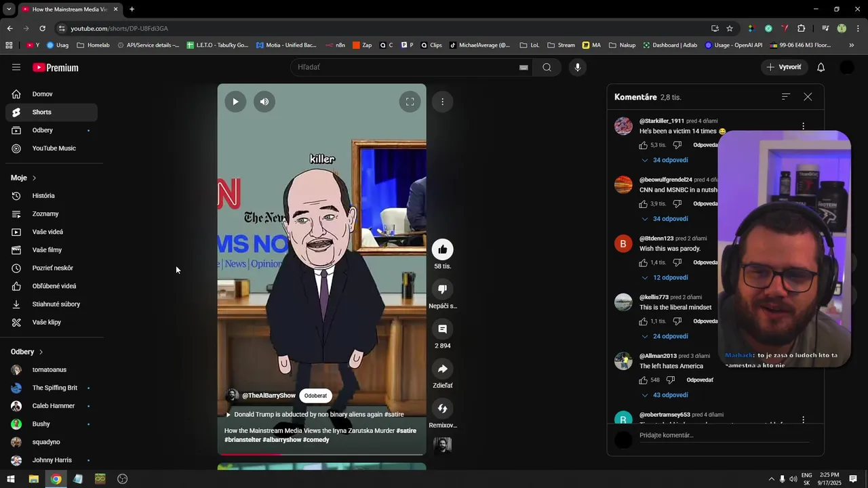Open the sound source thumbnail below Remix

[x=442, y=445]
